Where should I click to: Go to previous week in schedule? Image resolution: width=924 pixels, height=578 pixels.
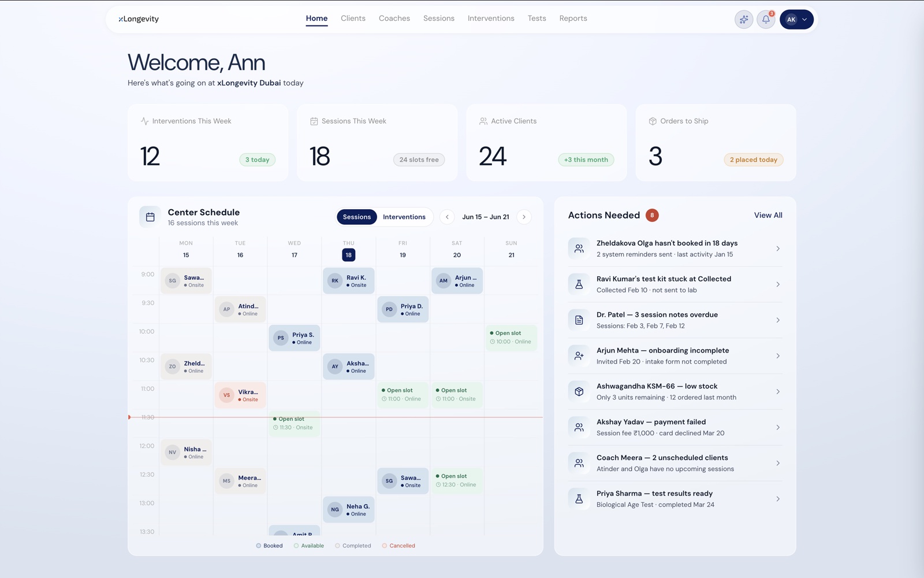(x=447, y=217)
